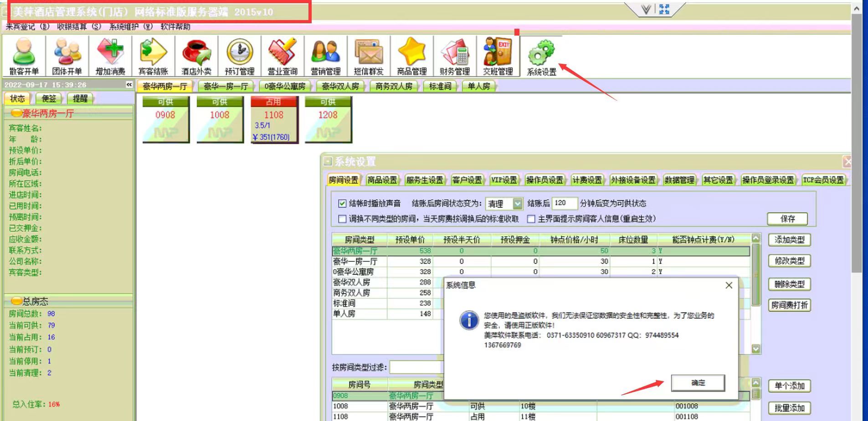Open 短信群发 bulk SMS icon
Viewport: 868px width, 421px height.
[369, 56]
